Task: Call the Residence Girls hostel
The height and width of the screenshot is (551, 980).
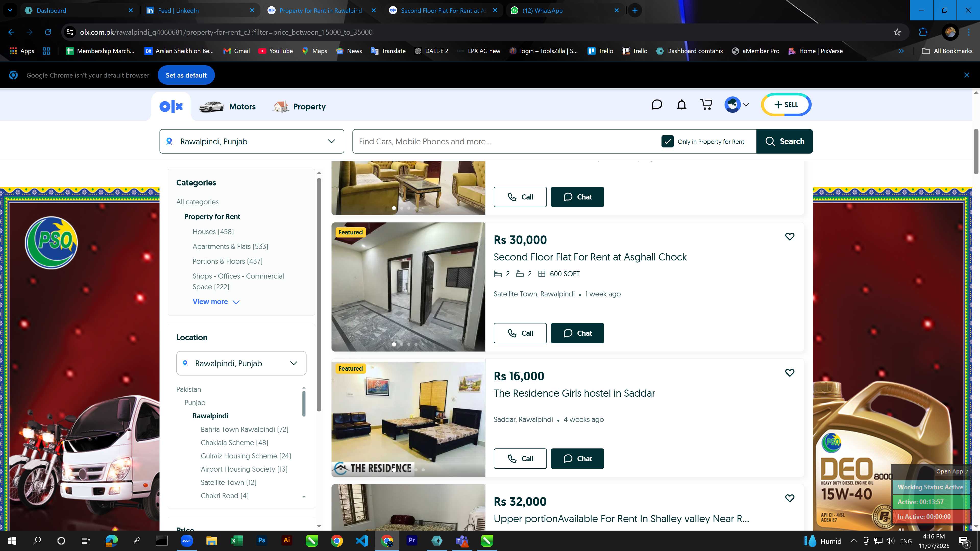Action: (520, 459)
